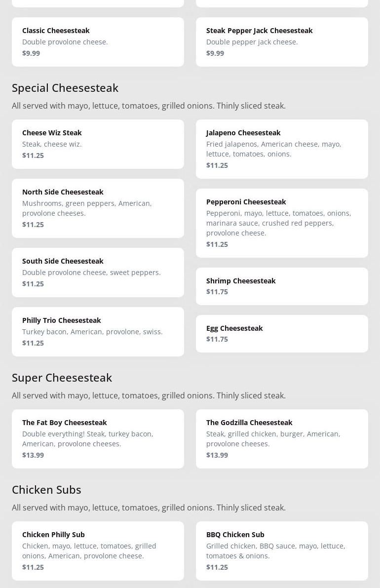Screen dimensions: 380x588
Task: Choose the Cheese Wiz Steak item
Action: pyautogui.click(x=98, y=144)
